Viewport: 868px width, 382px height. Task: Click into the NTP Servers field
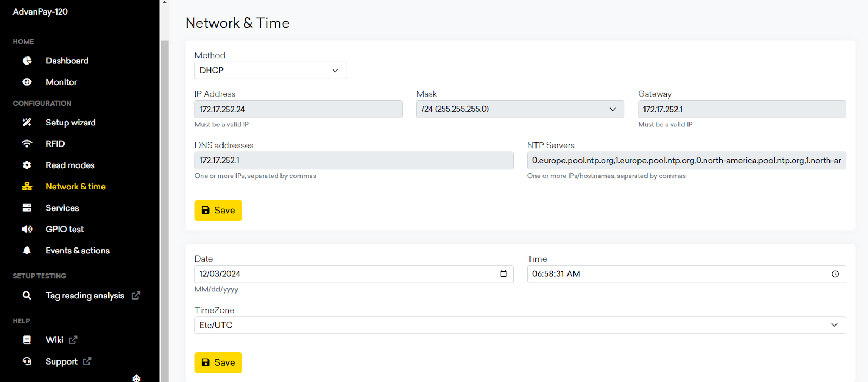[686, 161]
